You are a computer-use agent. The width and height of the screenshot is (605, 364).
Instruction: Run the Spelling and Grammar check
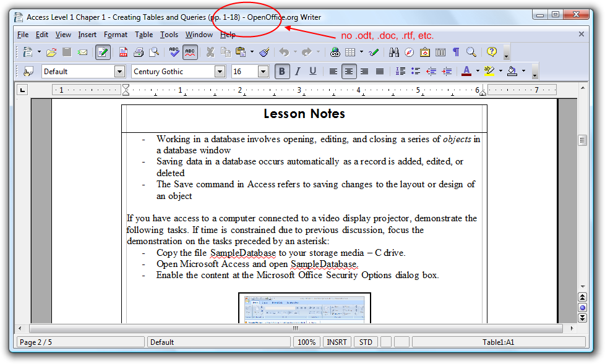[x=174, y=53]
